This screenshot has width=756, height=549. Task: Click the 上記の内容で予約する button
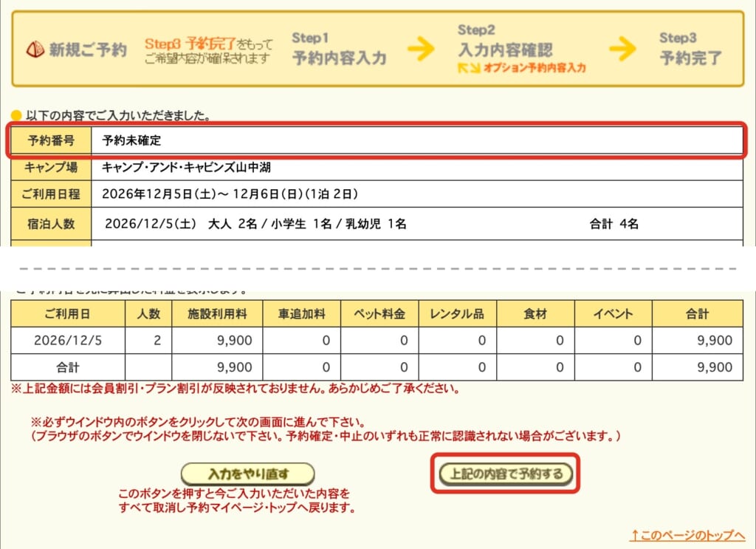[505, 473]
